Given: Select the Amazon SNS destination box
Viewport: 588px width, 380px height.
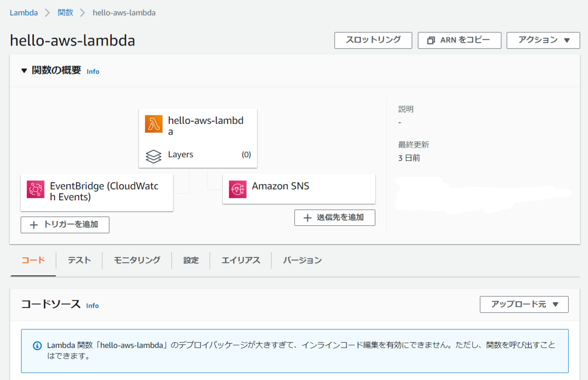Looking at the screenshot, I should tap(299, 189).
